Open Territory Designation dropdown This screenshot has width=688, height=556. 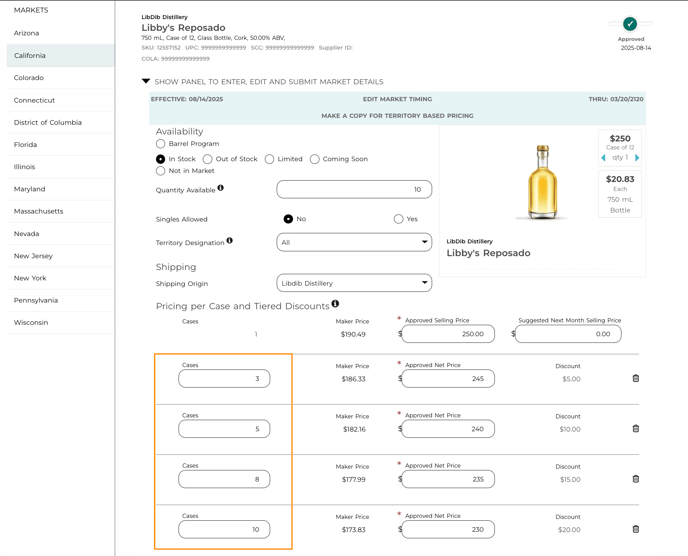(354, 242)
